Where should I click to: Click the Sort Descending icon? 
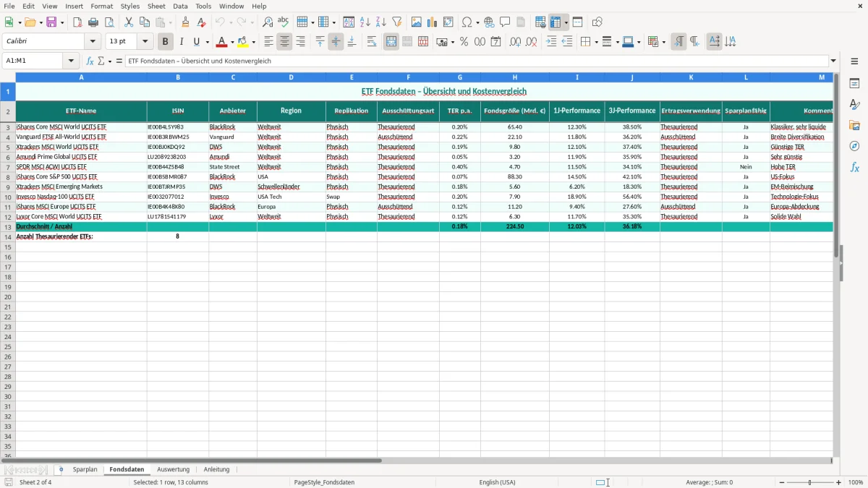[381, 22]
